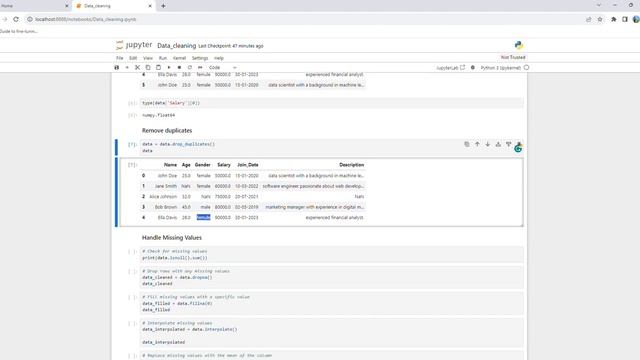
Task: Open the Run menu
Action: click(163, 58)
